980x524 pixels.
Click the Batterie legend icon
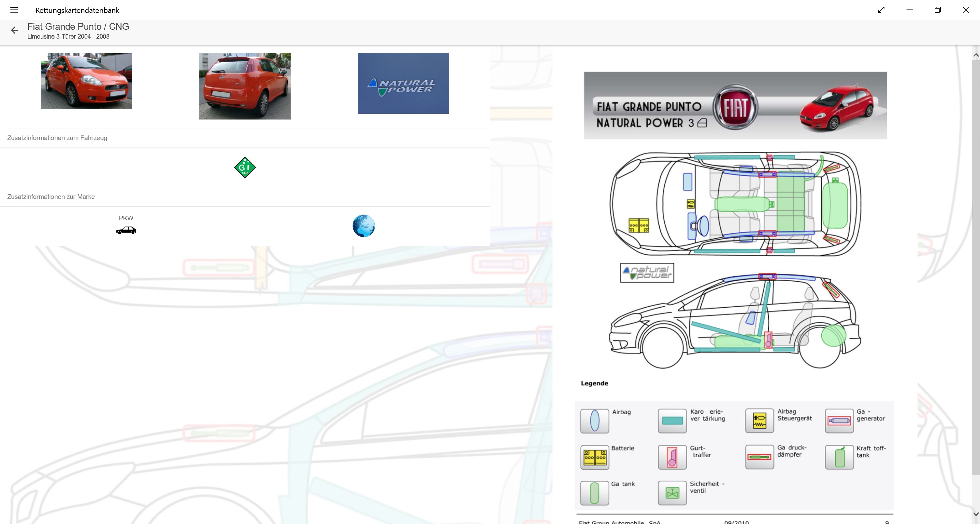tap(595, 457)
